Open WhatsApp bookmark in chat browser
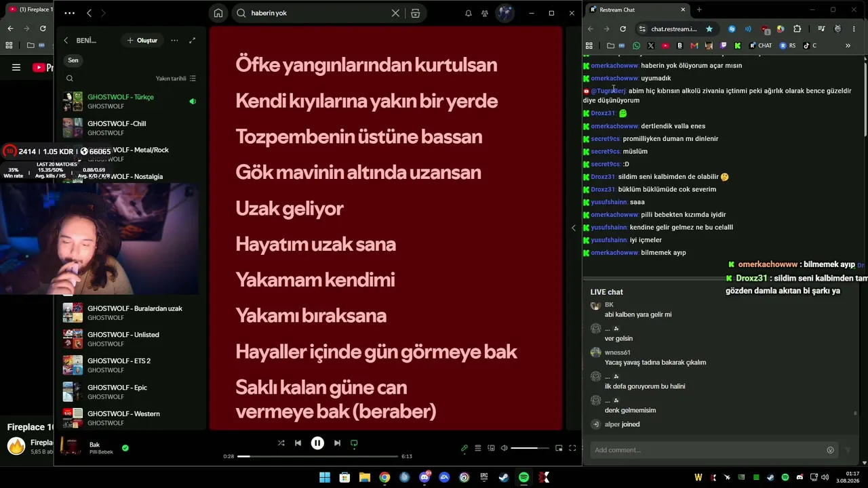 [636, 46]
